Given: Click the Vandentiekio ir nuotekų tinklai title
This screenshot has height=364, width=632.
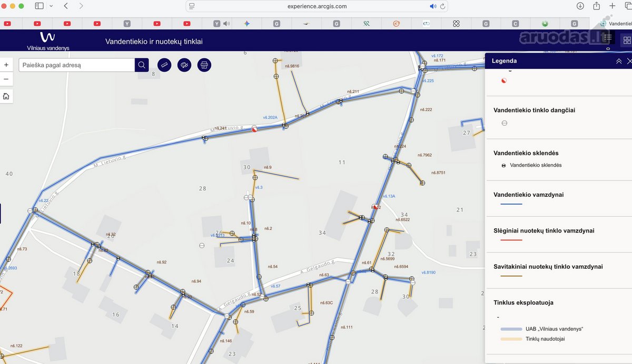Looking at the screenshot, I should tap(154, 41).
